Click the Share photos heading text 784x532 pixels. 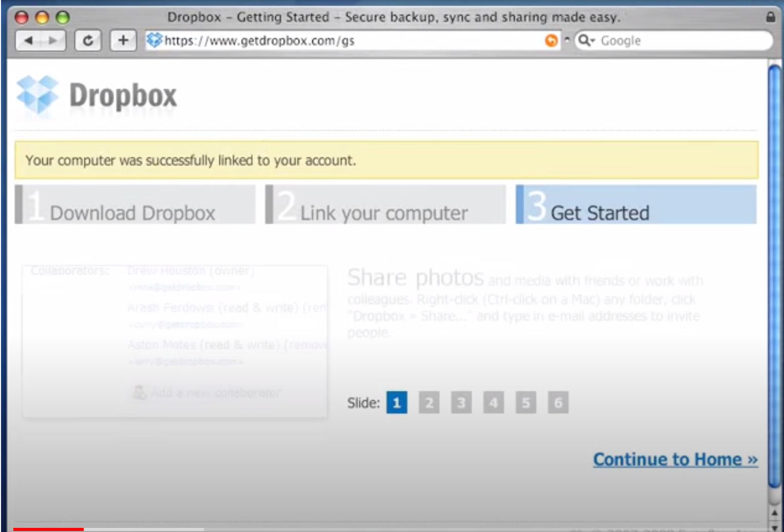coord(416,278)
